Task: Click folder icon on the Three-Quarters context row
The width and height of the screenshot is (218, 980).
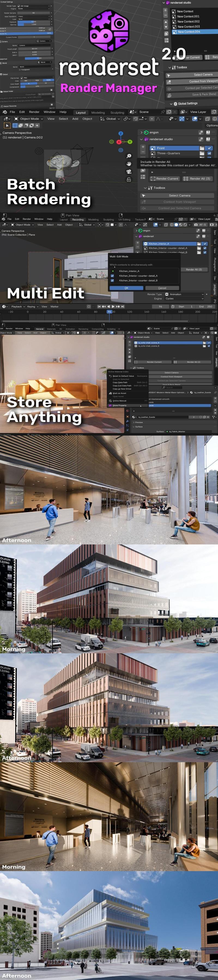Action: tap(202, 153)
